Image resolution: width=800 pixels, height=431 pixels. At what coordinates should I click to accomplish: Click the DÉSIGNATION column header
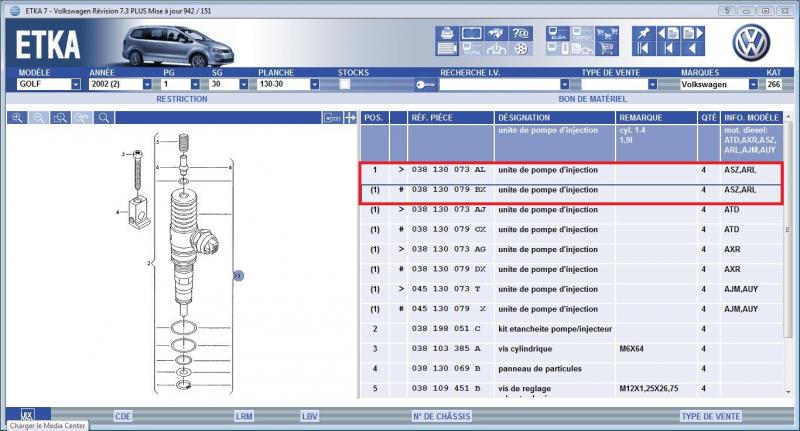click(555, 118)
